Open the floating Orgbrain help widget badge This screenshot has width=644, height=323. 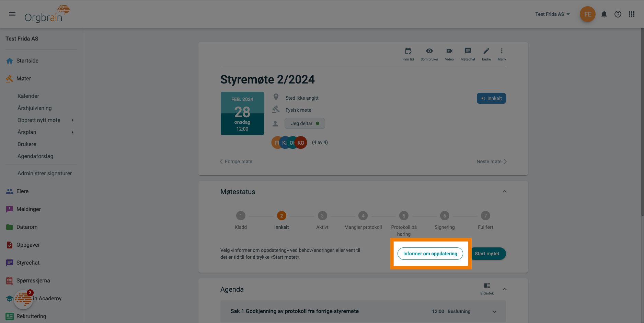coord(23,299)
